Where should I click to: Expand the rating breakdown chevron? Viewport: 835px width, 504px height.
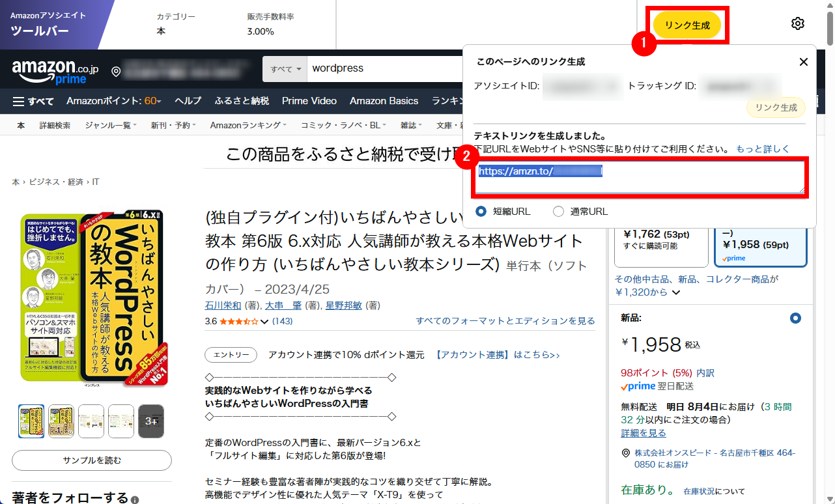[x=264, y=321]
